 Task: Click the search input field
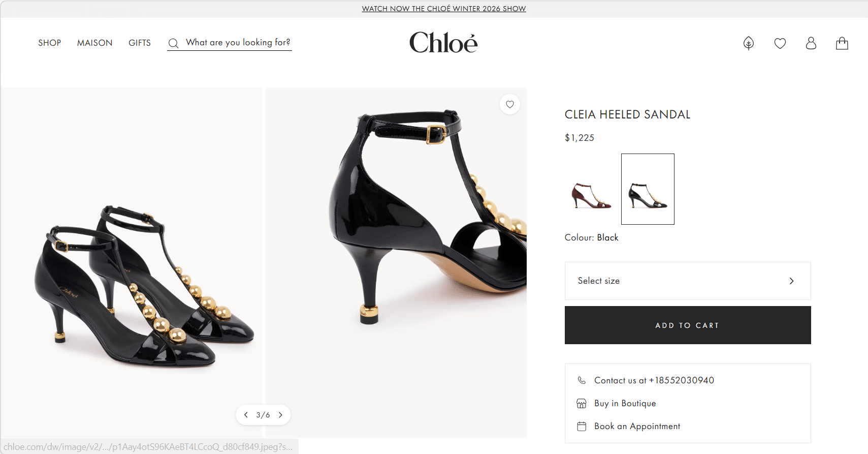pyautogui.click(x=238, y=43)
